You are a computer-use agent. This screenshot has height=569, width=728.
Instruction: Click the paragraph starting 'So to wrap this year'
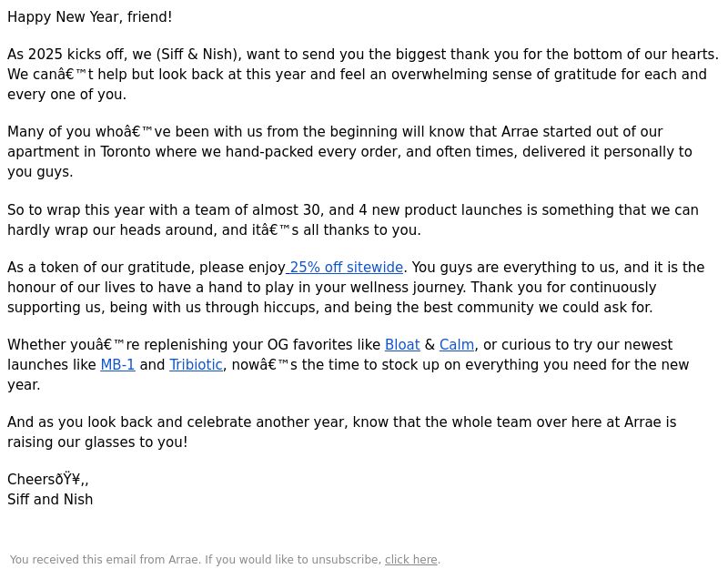[353, 220]
